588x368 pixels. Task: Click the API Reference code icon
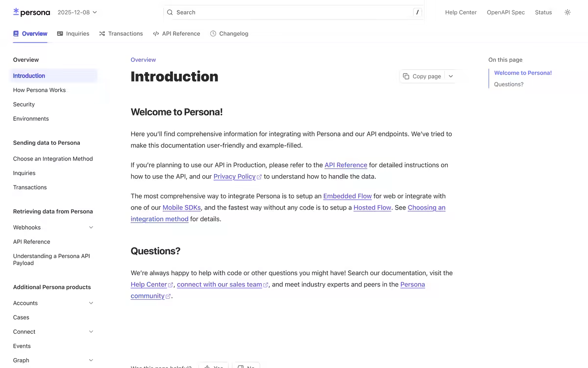(x=156, y=34)
